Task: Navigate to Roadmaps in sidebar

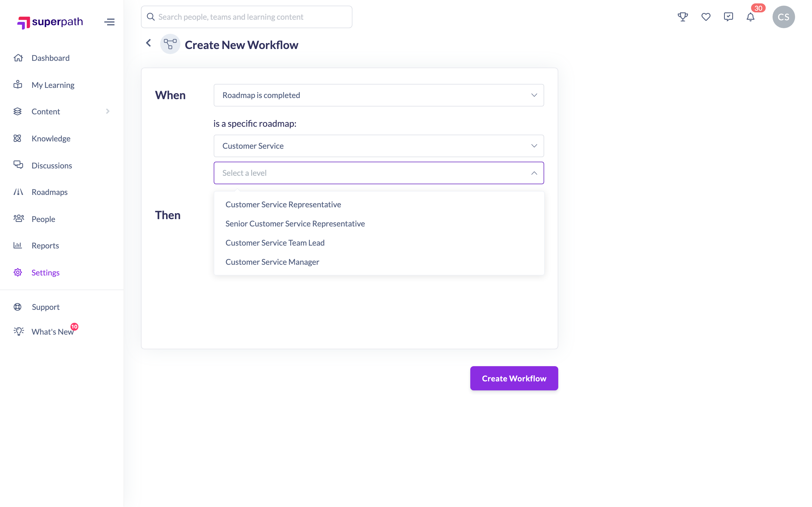Action: pos(49,192)
